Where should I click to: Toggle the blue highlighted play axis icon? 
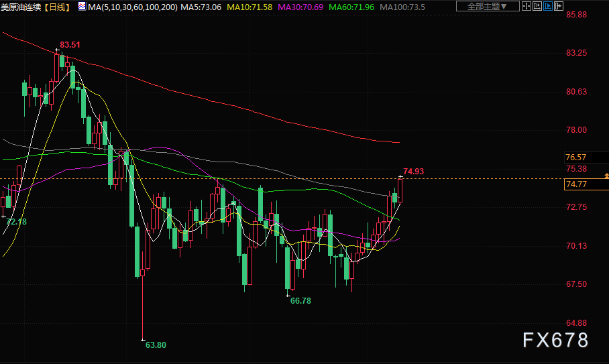pyautogui.click(x=548, y=6)
